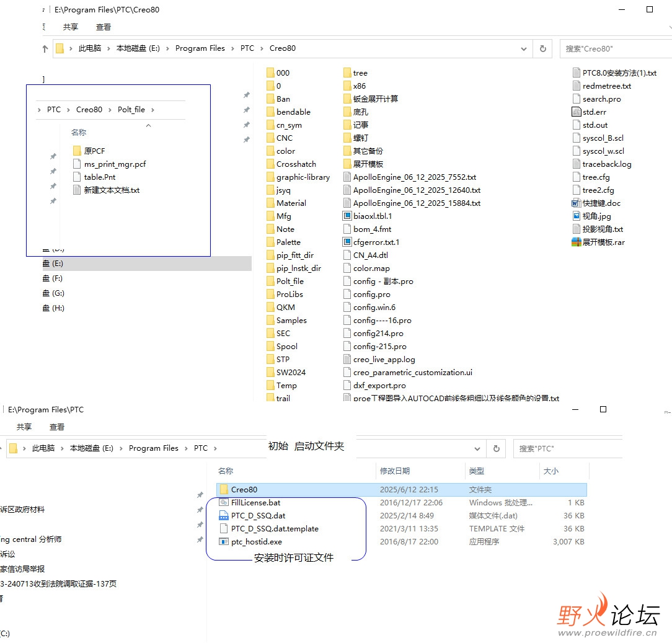Click the 原PCF folder icon
The image size is (672, 643).
[77, 151]
